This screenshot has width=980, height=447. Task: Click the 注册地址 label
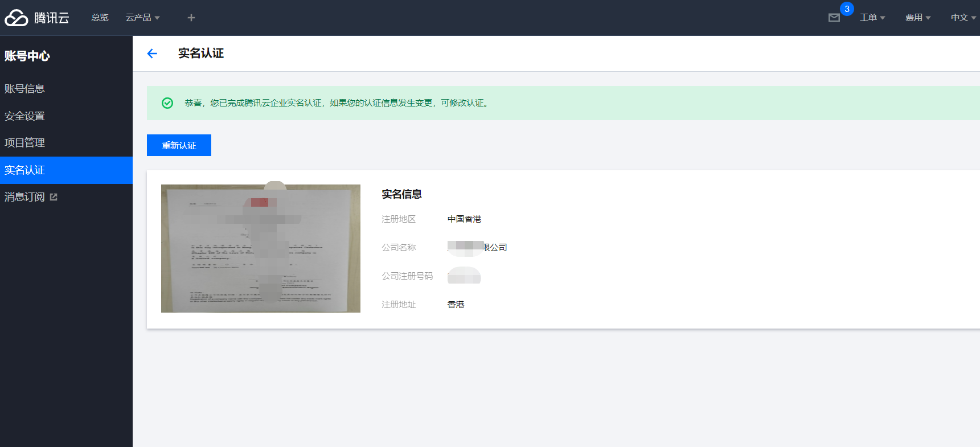point(399,305)
